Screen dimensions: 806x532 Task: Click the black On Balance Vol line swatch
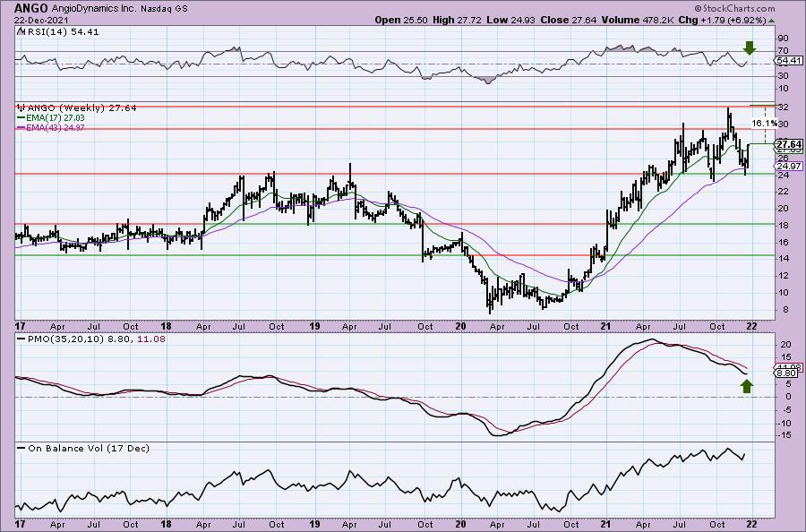21,448
